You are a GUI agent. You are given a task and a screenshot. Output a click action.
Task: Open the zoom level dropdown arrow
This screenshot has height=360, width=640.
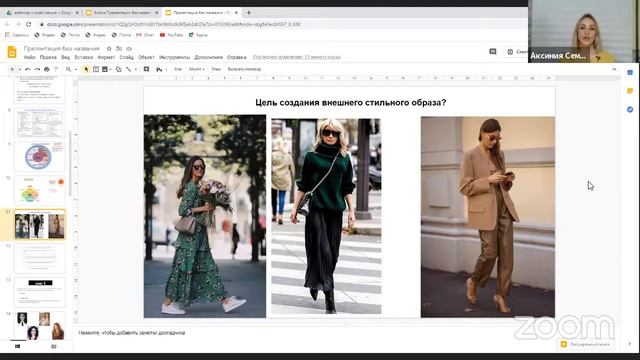point(76,69)
